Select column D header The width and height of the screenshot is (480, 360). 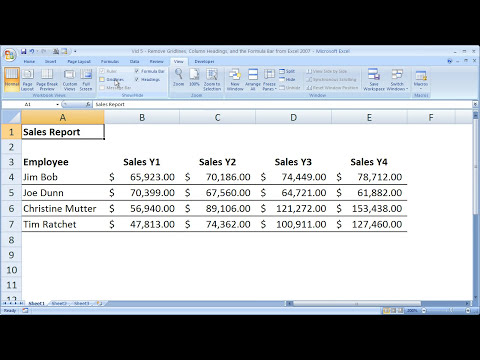point(293,117)
